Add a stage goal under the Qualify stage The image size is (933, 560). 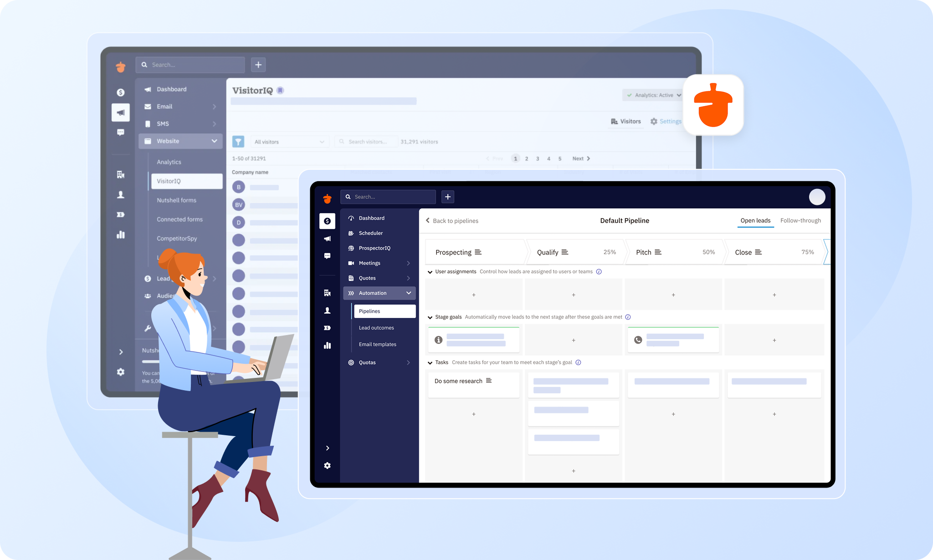click(574, 340)
